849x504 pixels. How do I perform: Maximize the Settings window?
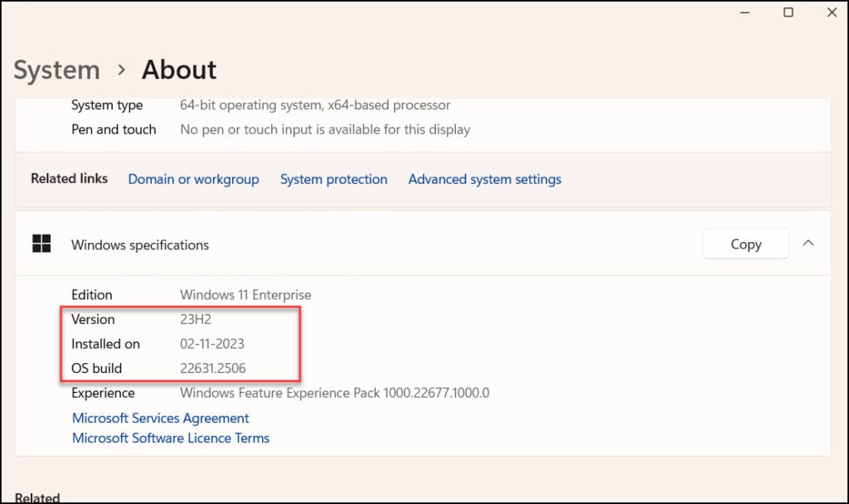pyautogui.click(x=788, y=12)
